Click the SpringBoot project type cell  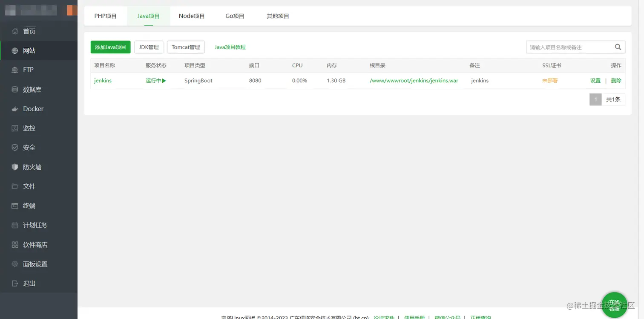coord(198,81)
